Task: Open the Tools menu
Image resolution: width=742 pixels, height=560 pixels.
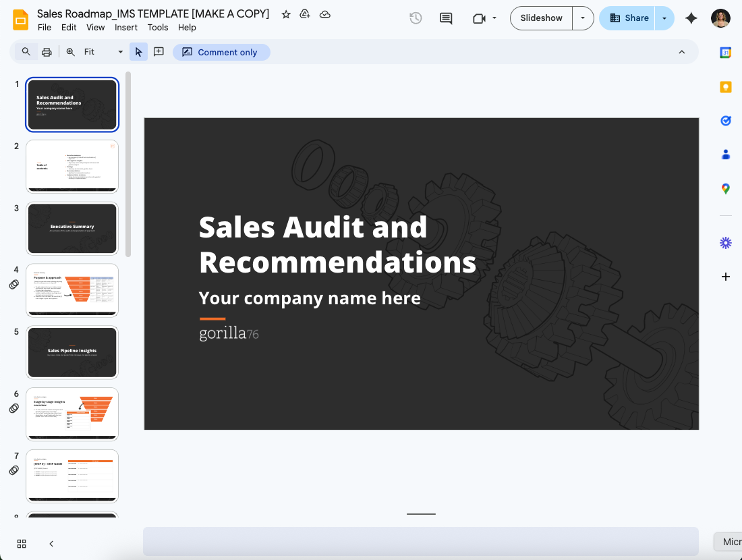Action: [158, 28]
